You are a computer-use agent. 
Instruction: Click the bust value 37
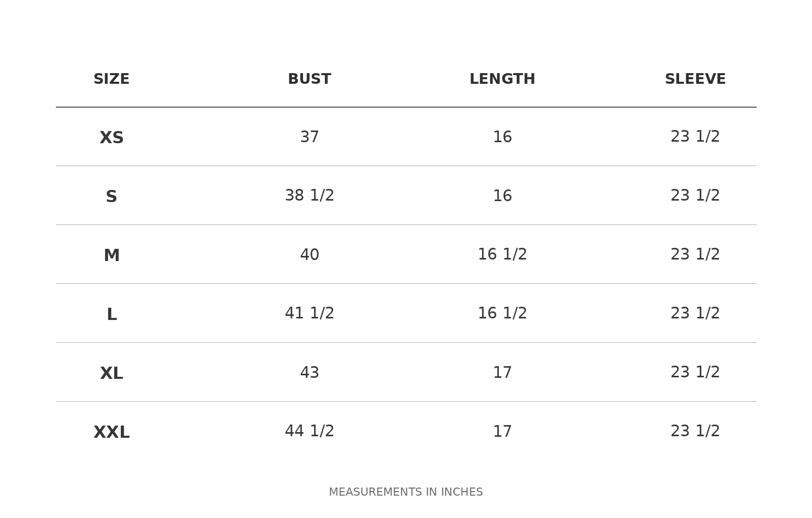coord(310,137)
